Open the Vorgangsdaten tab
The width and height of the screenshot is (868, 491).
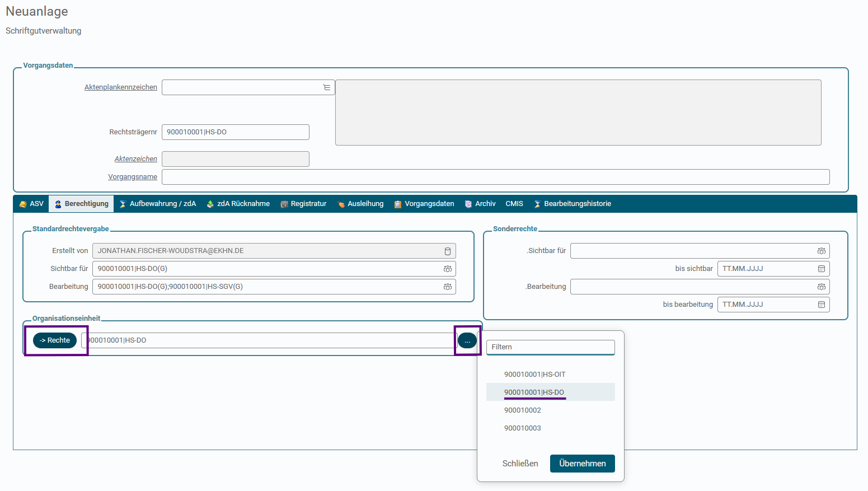click(x=424, y=204)
